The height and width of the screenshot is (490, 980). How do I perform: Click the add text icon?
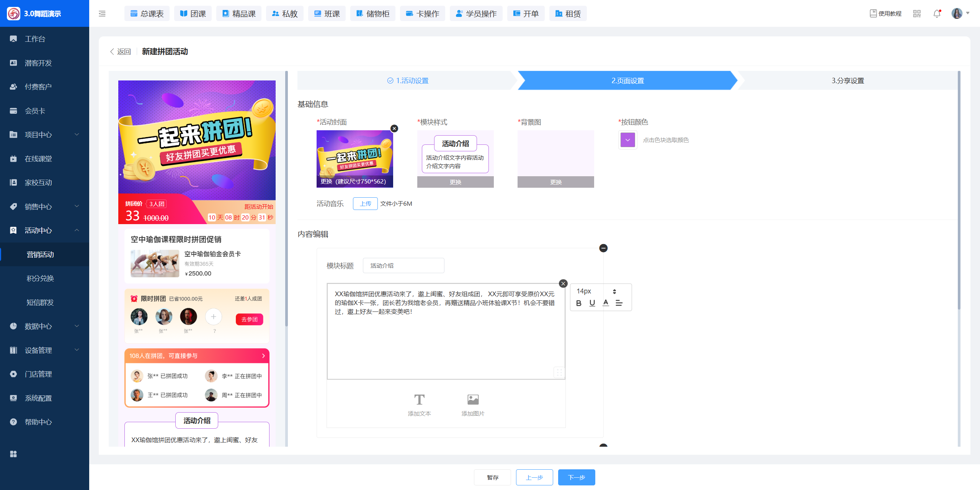[x=419, y=400]
